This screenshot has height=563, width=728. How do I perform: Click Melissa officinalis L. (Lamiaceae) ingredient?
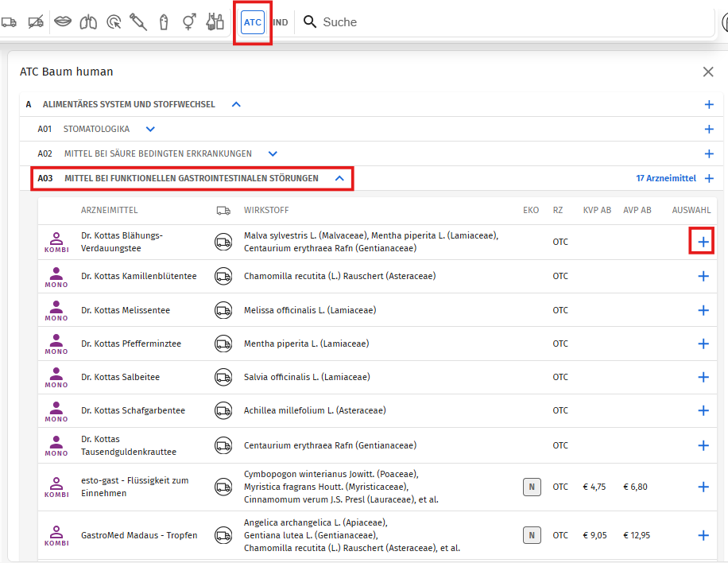(x=310, y=310)
